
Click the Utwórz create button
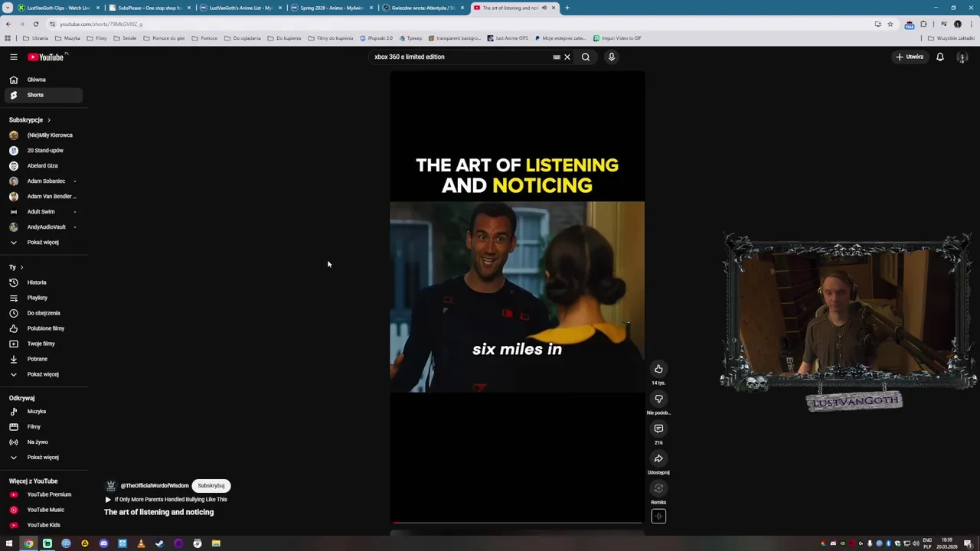(x=910, y=57)
